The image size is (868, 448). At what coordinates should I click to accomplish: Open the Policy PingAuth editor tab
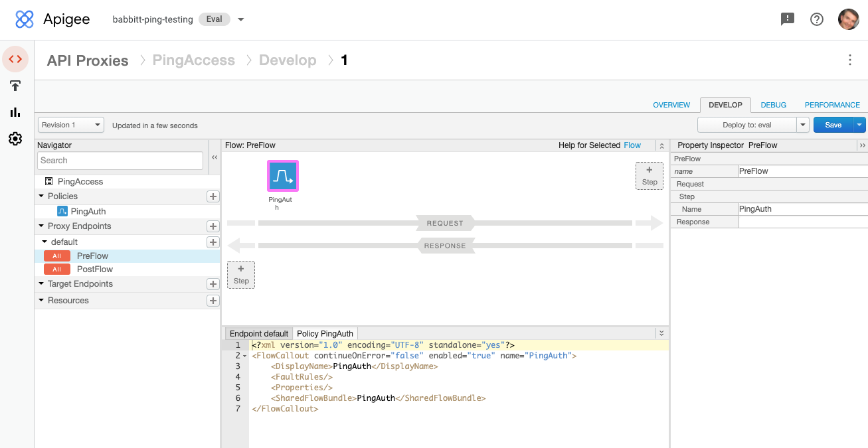pyautogui.click(x=325, y=333)
